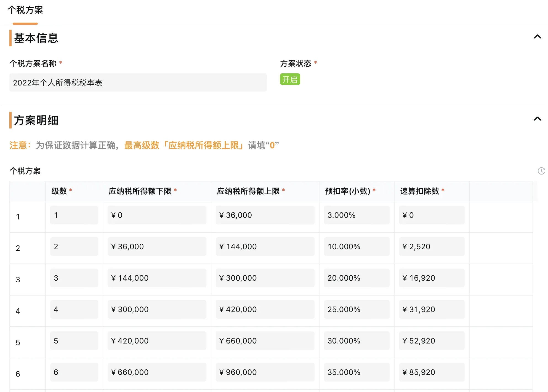Click the ¥2,520 quick deduction field
This screenshot has height=392, width=548.
(x=431, y=246)
